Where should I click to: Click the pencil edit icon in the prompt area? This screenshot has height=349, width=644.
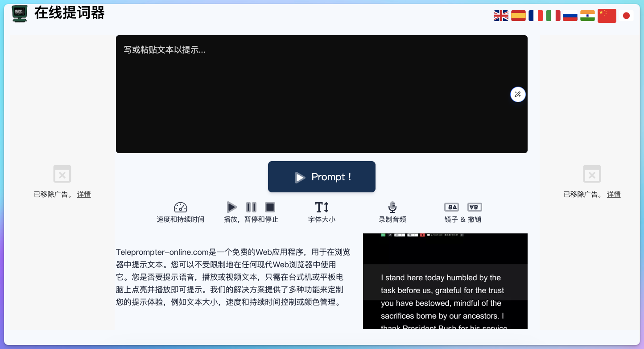coord(518,94)
